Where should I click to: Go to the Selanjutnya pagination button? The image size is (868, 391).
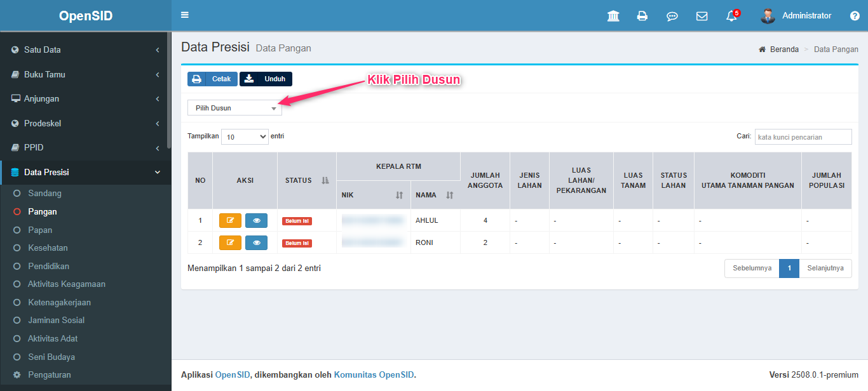[x=825, y=268]
